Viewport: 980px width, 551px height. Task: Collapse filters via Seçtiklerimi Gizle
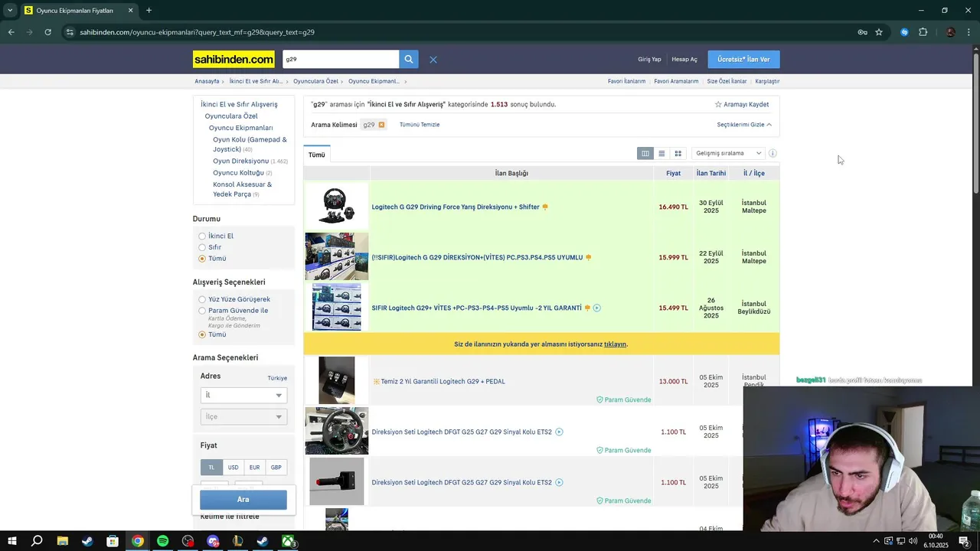coord(744,125)
